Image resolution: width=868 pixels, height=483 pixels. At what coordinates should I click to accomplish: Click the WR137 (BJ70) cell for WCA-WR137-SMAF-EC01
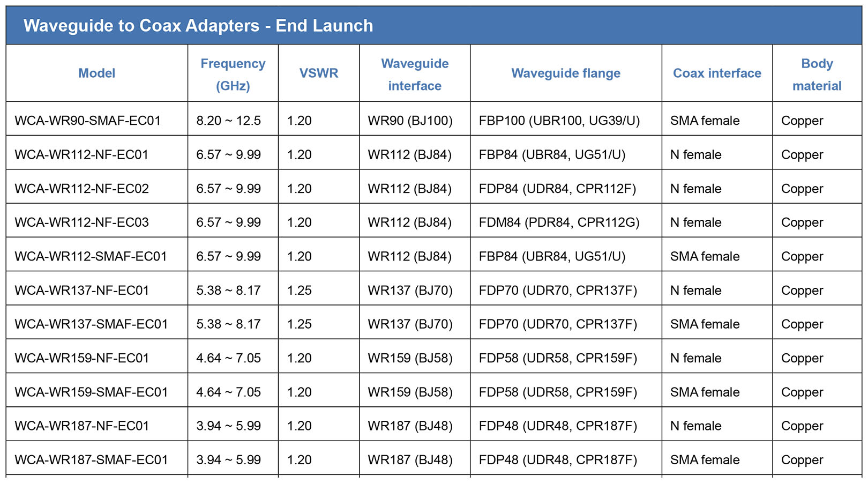[x=410, y=324]
